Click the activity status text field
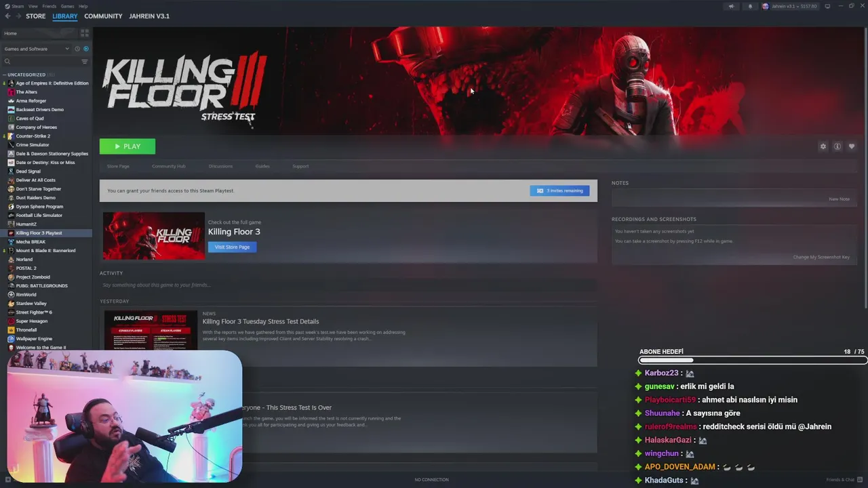This screenshot has width=868, height=488. [x=348, y=285]
